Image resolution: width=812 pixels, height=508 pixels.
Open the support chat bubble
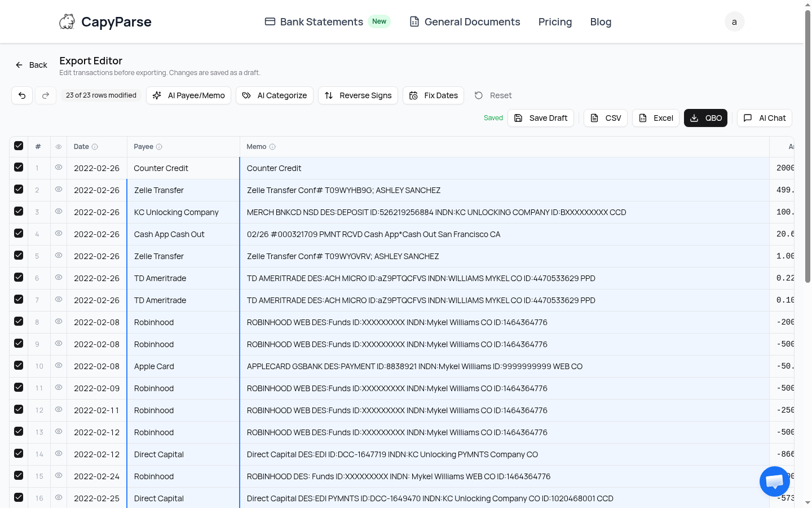click(x=774, y=481)
